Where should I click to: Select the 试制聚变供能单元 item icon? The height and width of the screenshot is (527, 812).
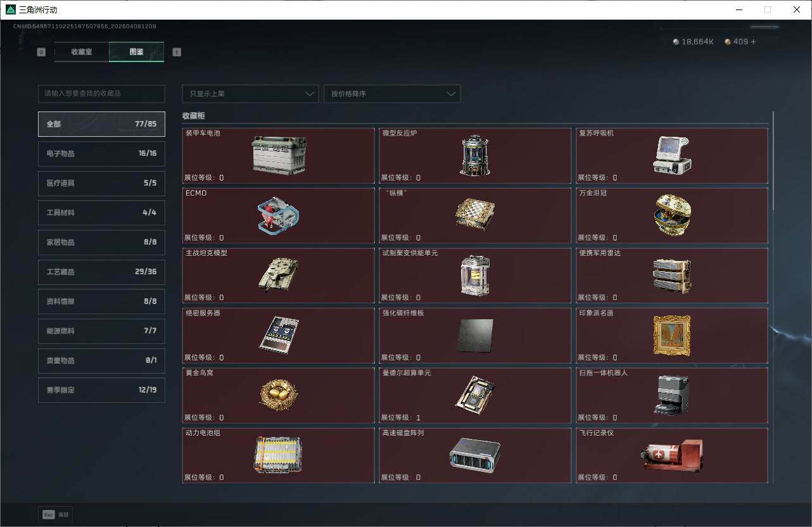(475, 275)
